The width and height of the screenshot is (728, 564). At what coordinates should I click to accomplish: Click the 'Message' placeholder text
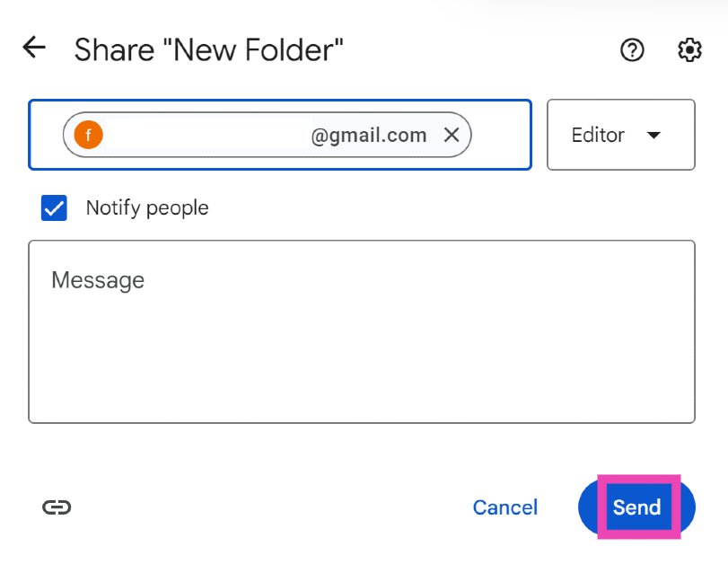[98, 280]
